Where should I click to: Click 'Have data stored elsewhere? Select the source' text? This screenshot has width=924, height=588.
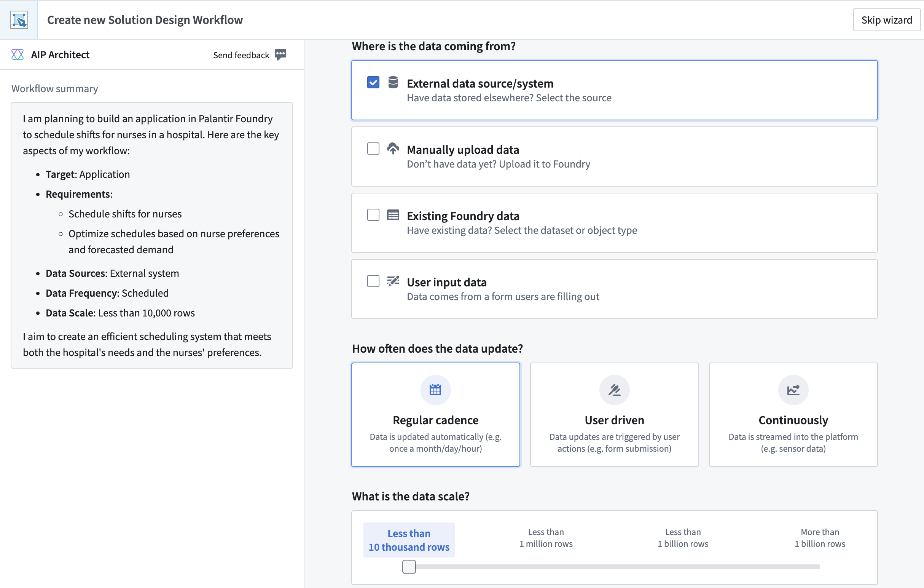point(509,97)
